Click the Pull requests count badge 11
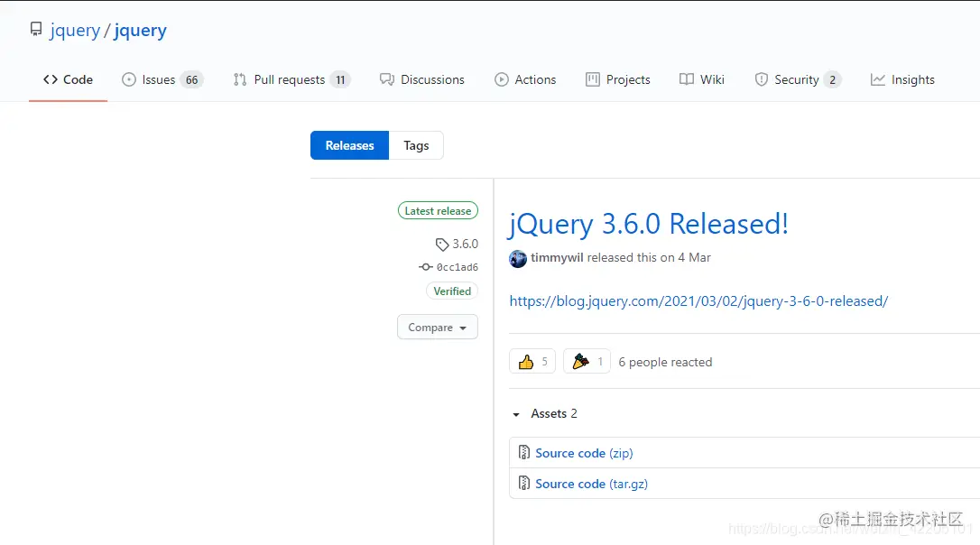This screenshot has height=545, width=980. pos(340,80)
